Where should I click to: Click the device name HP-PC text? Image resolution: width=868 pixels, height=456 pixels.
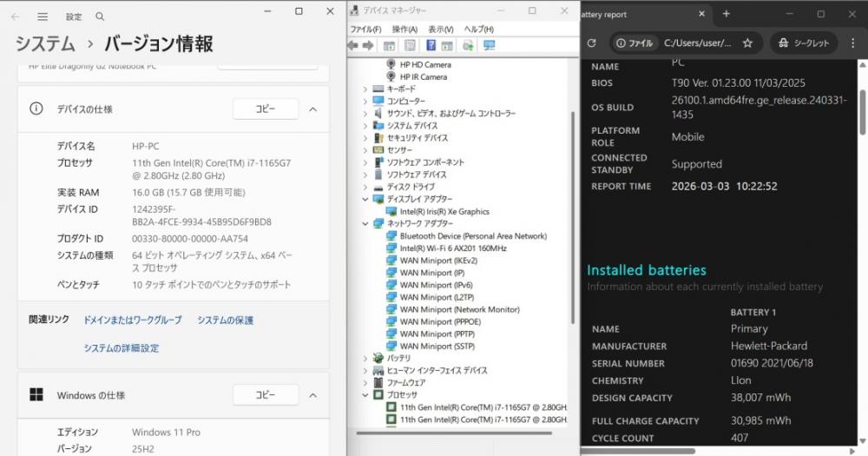tap(145, 146)
